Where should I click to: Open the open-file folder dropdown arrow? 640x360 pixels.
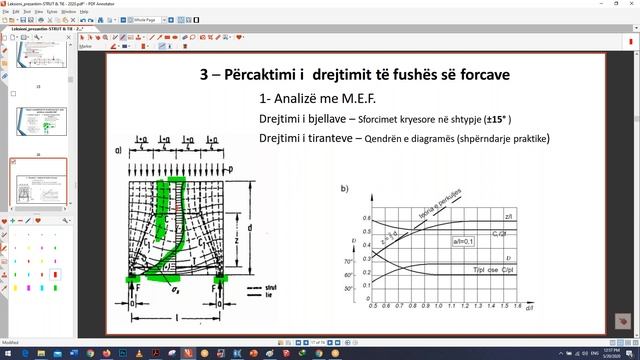tap(17, 20)
